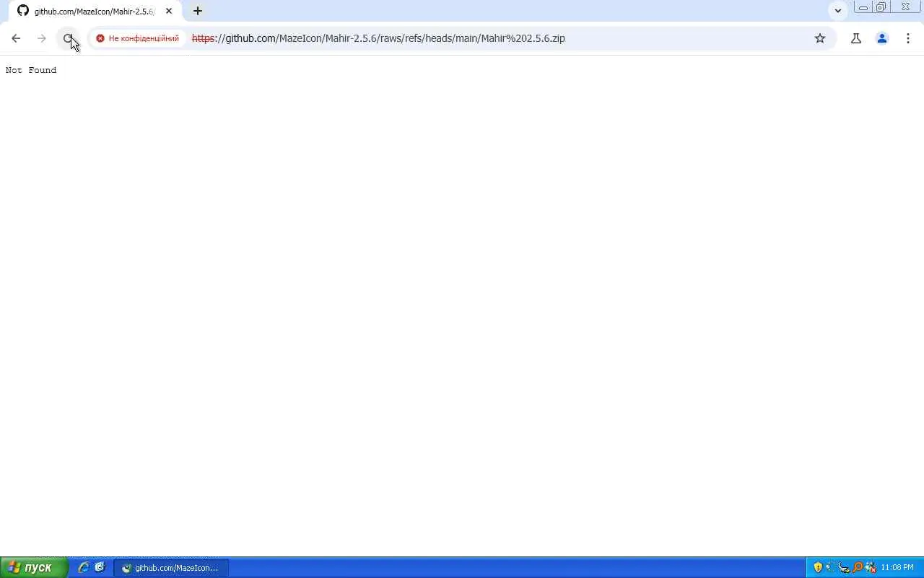Click the 'Not Found' text
Screen dimensions: 924x578
pos(31,70)
